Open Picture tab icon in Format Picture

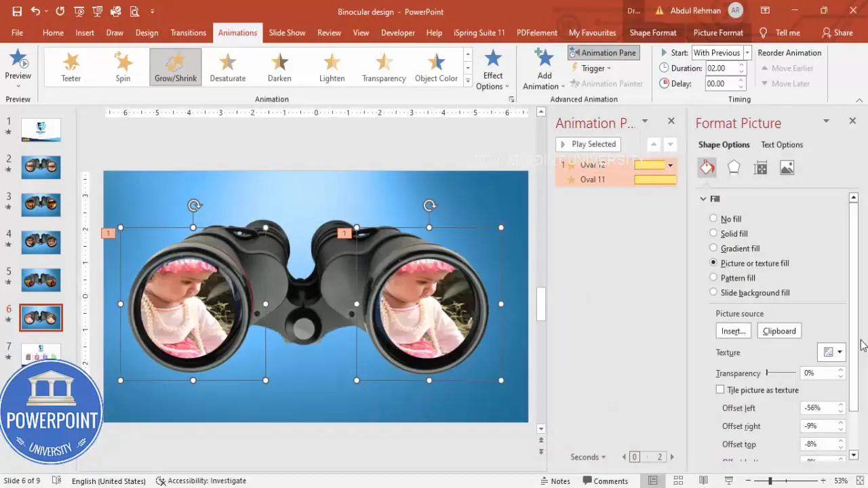[787, 167]
